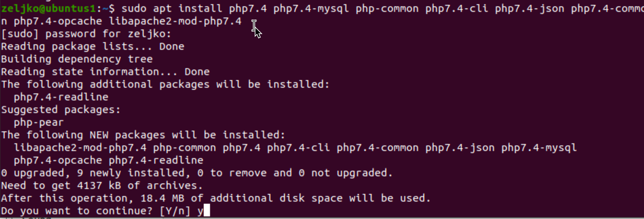Click 'The following NEW packages will be installed:' line
This screenshot has height=219, width=644.
143,135
